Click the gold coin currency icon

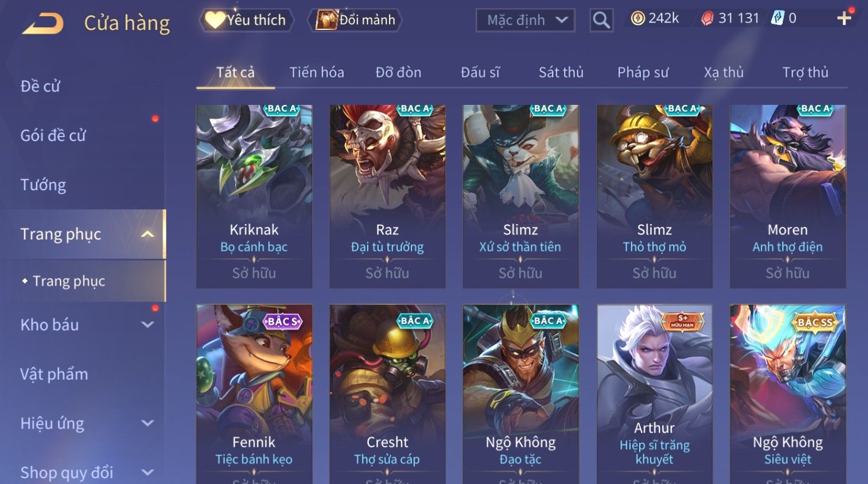click(x=637, y=19)
